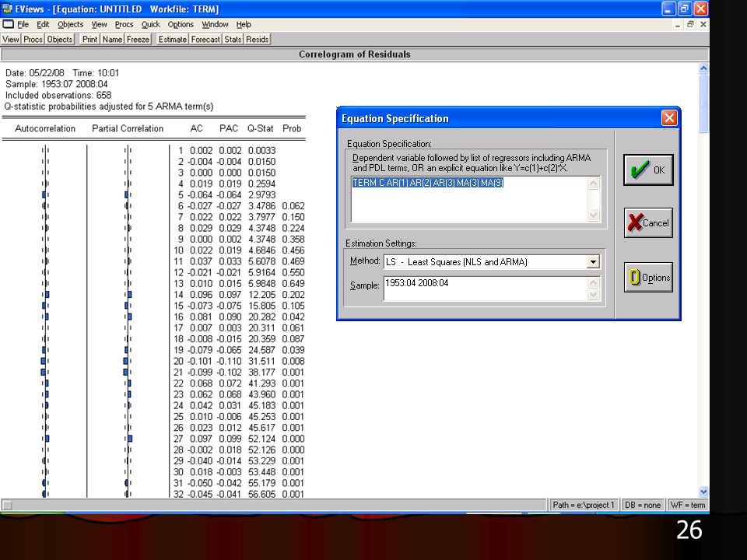Click the equation specification text box

(470, 199)
